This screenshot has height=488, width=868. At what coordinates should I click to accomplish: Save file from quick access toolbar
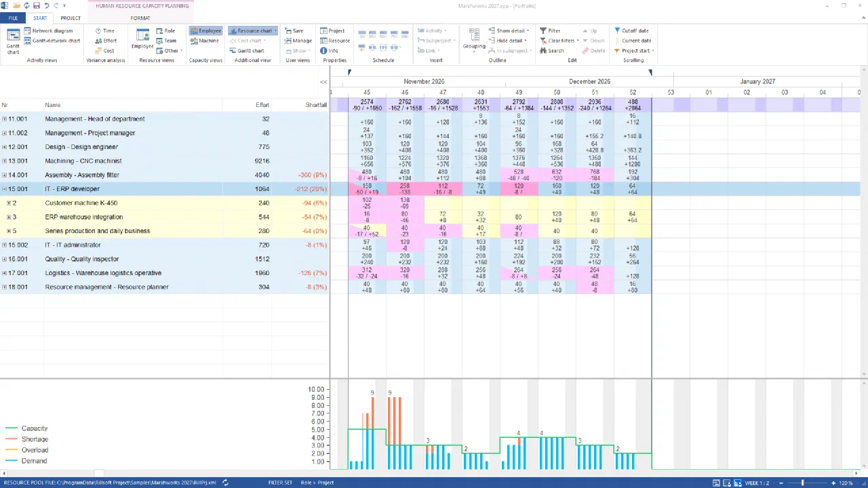[37, 5]
